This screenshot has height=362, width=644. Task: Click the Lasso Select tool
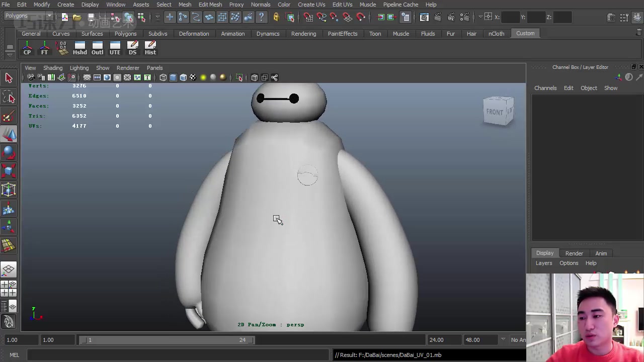point(9,97)
